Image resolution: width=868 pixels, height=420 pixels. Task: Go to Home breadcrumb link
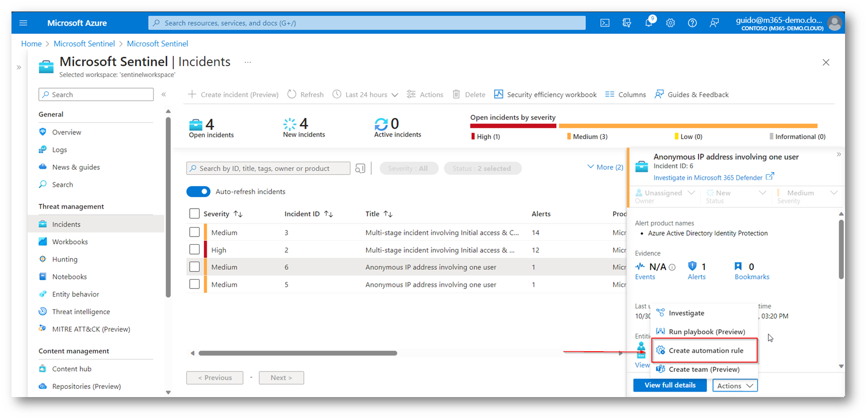coord(31,44)
